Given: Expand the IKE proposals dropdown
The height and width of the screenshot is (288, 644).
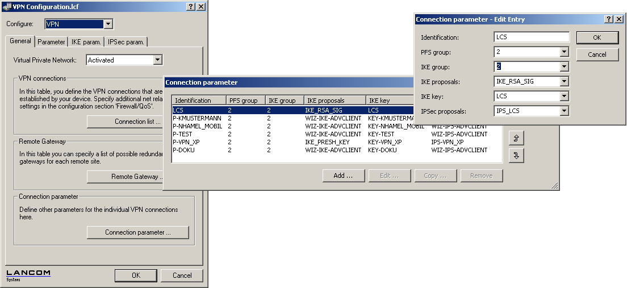Looking at the screenshot, I should 564,82.
